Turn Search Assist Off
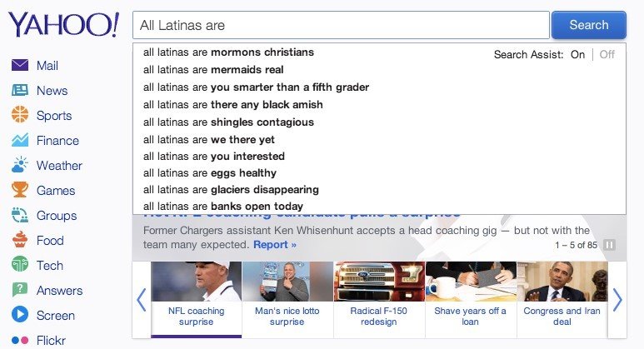Viewport: 644px width, 349px height. 607,55
